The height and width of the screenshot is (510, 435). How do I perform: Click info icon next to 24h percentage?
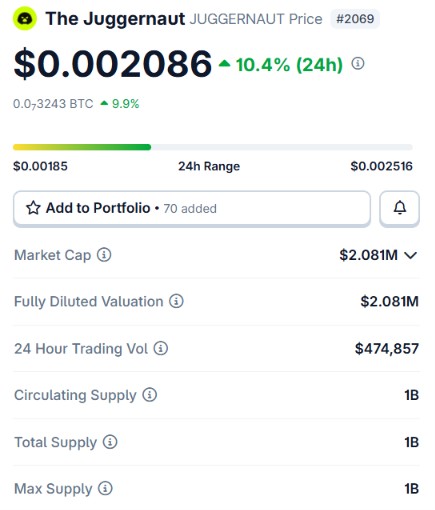[358, 63]
